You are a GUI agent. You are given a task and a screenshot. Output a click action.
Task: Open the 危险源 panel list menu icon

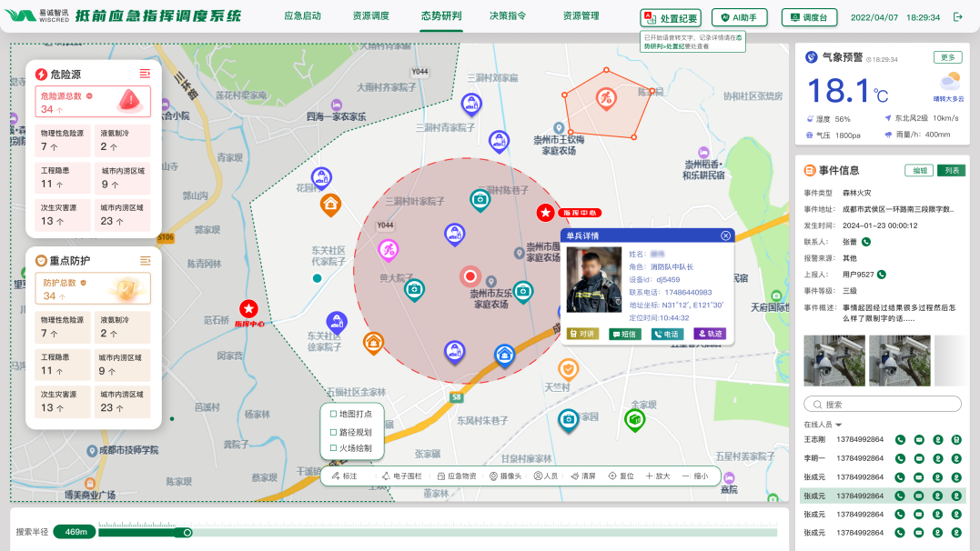tap(145, 74)
